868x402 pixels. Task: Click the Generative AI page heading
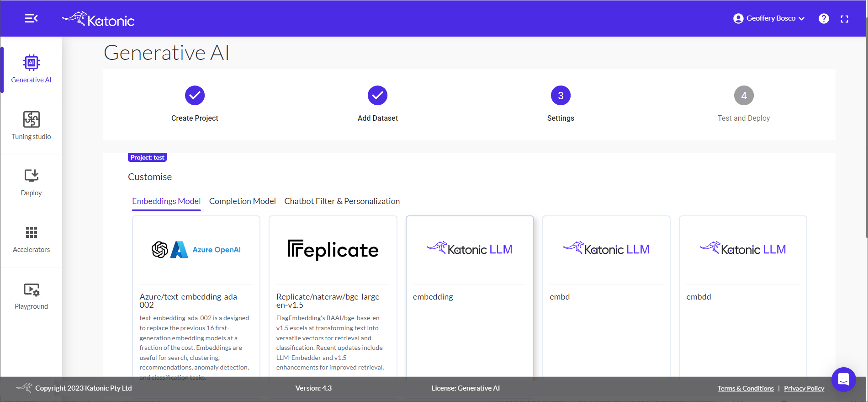click(x=166, y=53)
